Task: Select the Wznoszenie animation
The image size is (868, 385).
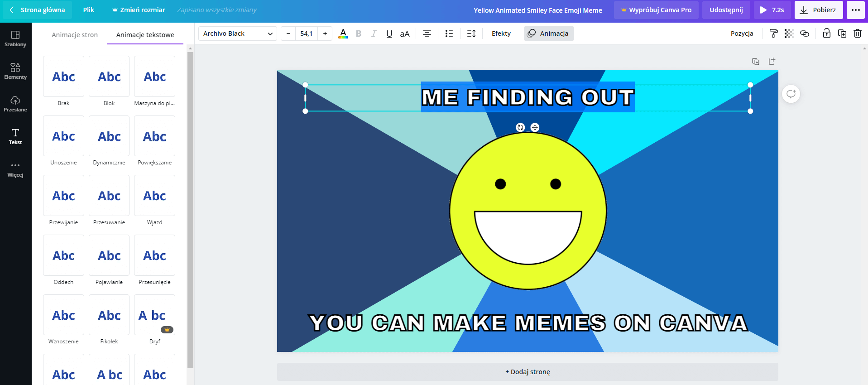Action: (x=63, y=315)
